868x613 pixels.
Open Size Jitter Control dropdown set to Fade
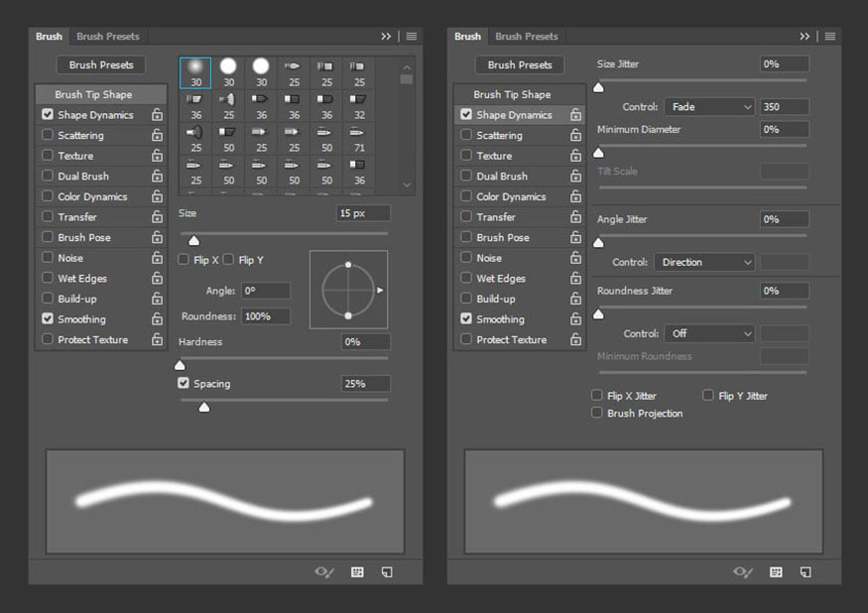tap(709, 107)
